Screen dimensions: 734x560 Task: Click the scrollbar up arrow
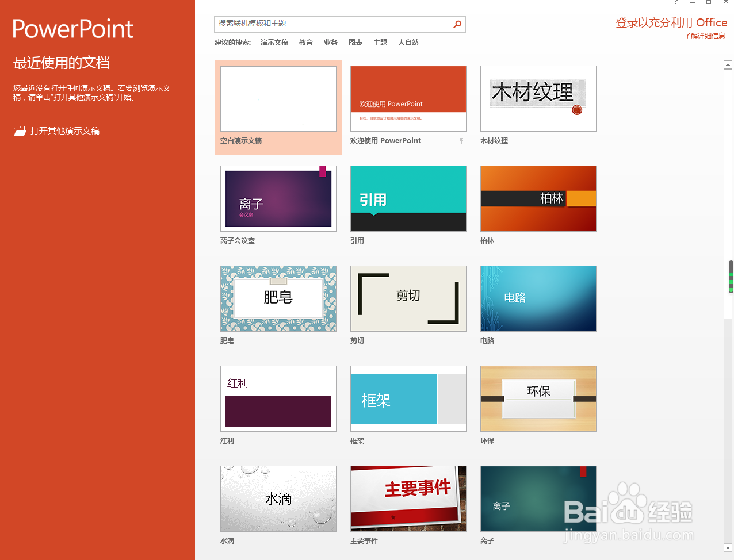(x=728, y=65)
